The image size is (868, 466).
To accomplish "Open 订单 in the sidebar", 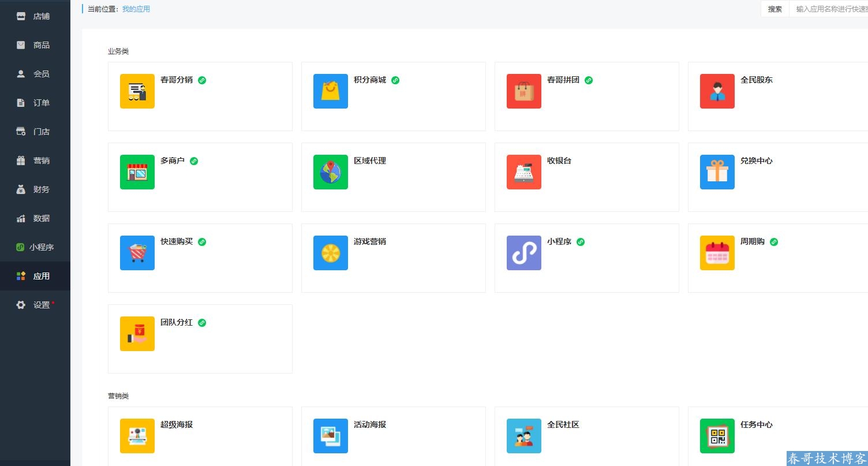I will coord(35,103).
